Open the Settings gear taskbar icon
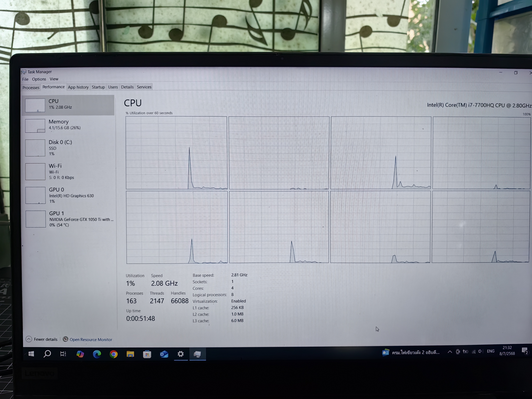 (x=181, y=354)
